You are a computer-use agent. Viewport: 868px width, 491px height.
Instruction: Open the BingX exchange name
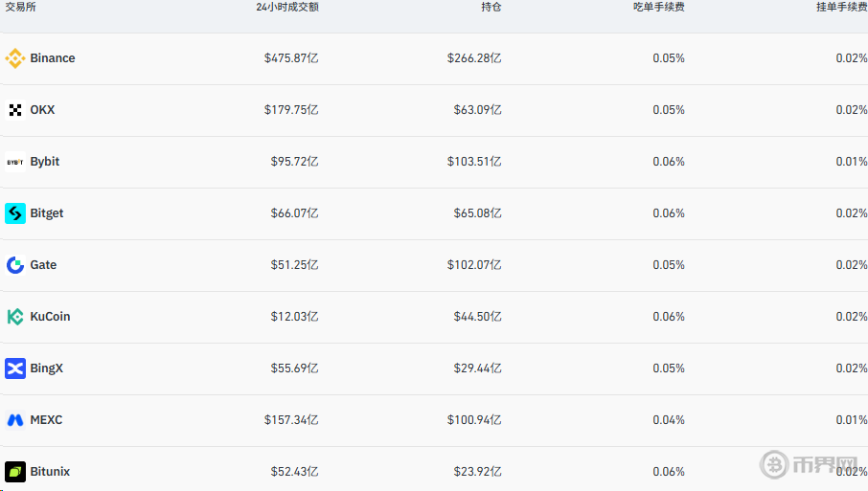pyautogui.click(x=47, y=368)
